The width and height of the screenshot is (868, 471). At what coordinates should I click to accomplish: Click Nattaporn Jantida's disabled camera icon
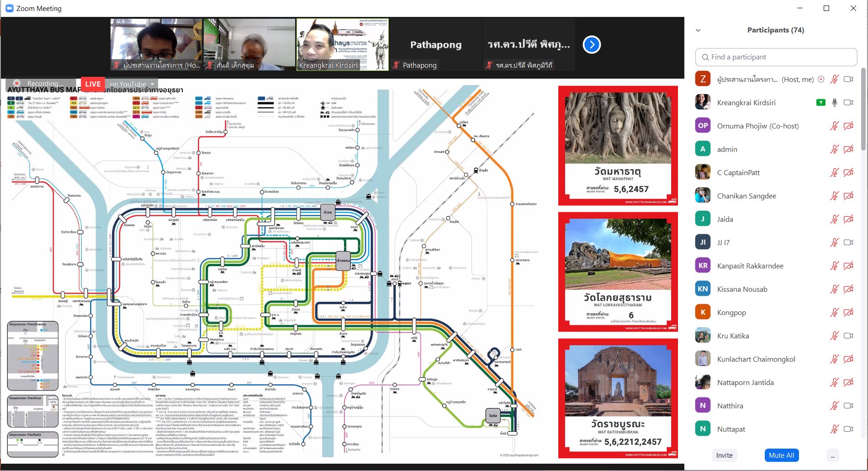click(848, 382)
